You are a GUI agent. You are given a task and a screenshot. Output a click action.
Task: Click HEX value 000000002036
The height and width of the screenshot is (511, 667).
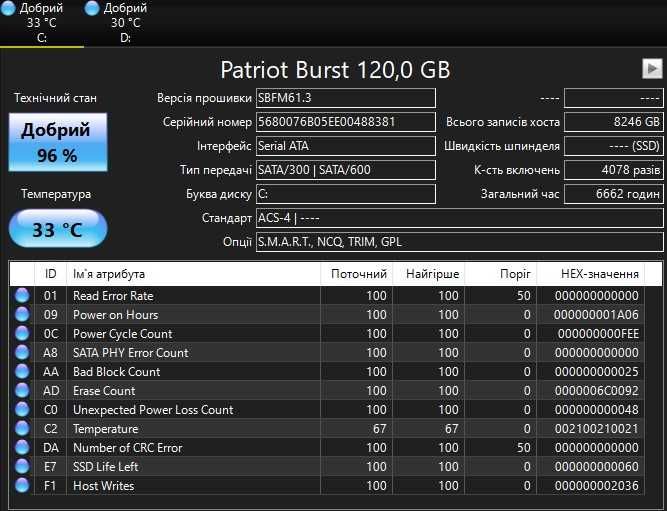click(596, 485)
